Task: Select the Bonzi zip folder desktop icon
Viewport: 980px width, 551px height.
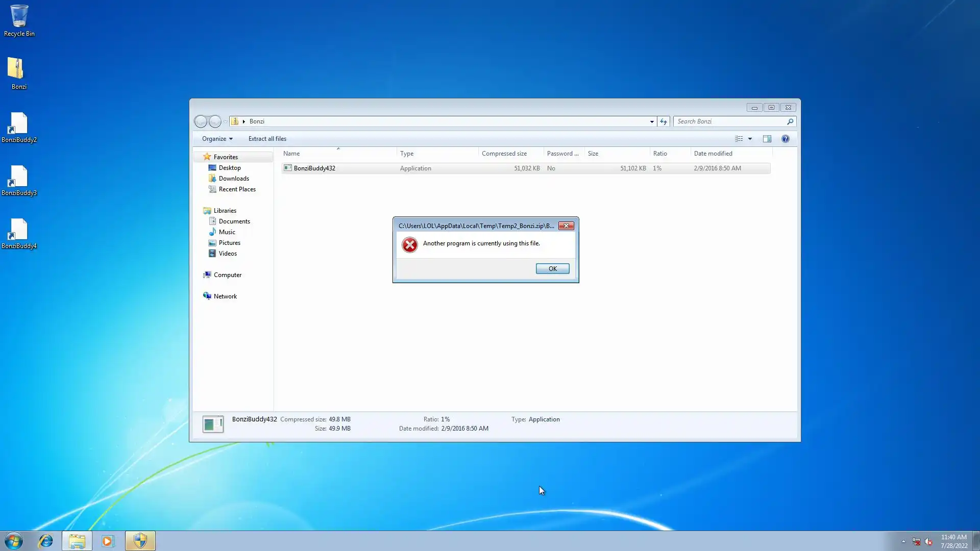Action: coord(19,73)
